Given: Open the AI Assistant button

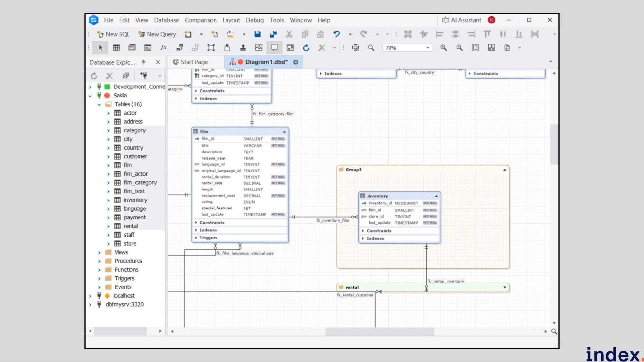Looking at the screenshot, I should click(x=462, y=20).
